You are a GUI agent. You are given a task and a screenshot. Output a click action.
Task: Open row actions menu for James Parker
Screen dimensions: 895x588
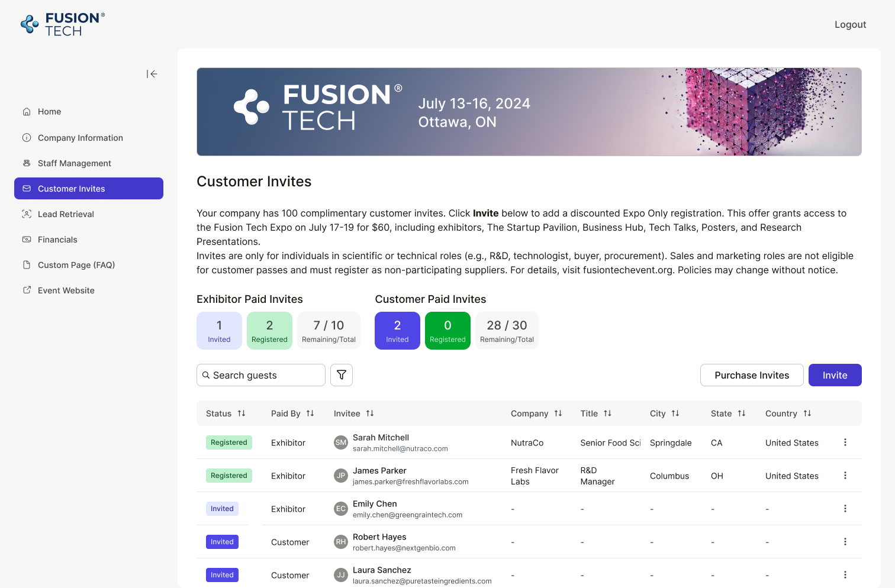(845, 476)
